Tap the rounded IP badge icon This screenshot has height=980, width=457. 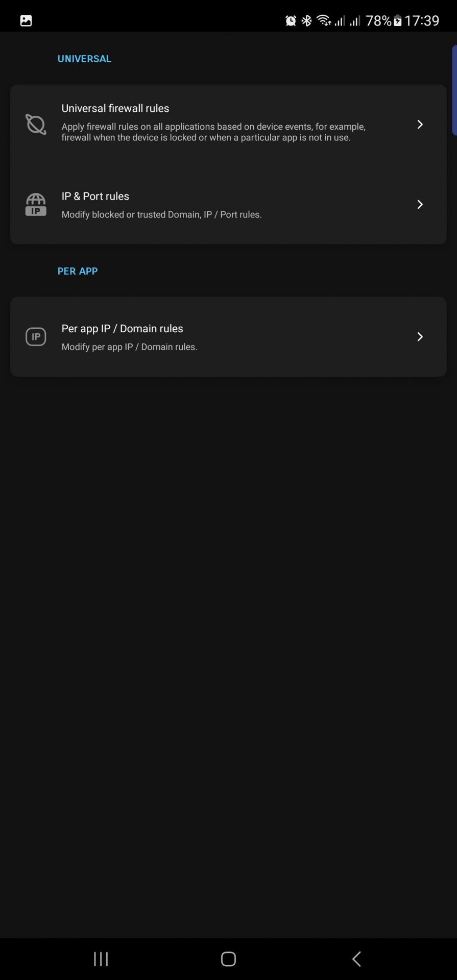point(36,337)
